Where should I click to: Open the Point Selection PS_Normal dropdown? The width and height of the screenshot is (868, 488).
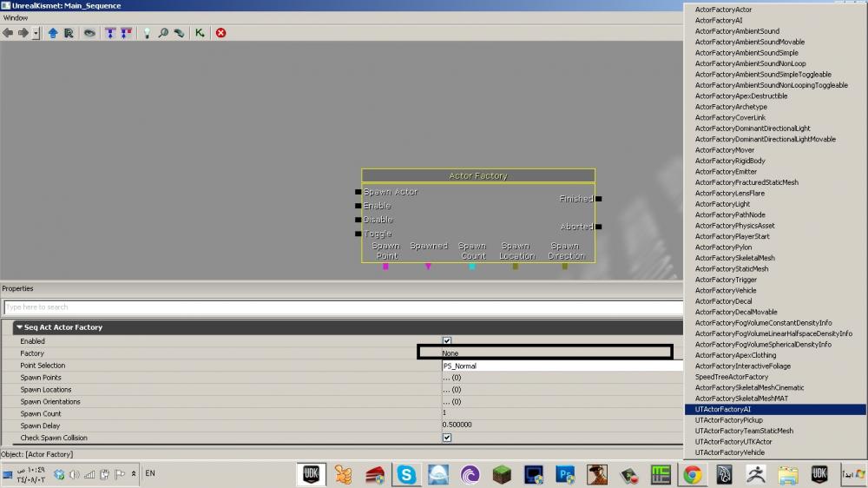tap(562, 366)
